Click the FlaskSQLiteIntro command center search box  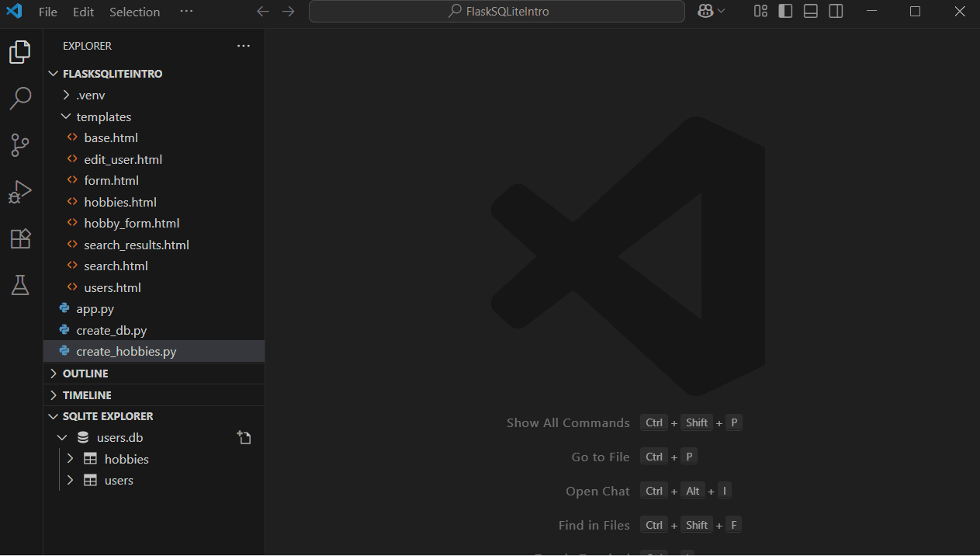point(497,12)
